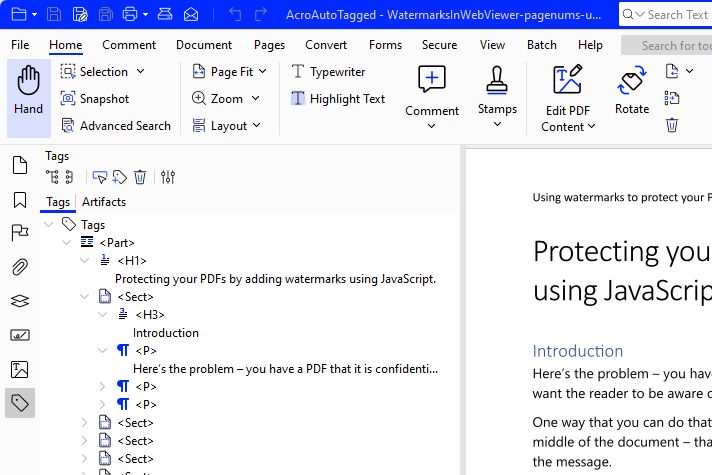Open the Bookmarks sidebar panel

click(x=20, y=200)
